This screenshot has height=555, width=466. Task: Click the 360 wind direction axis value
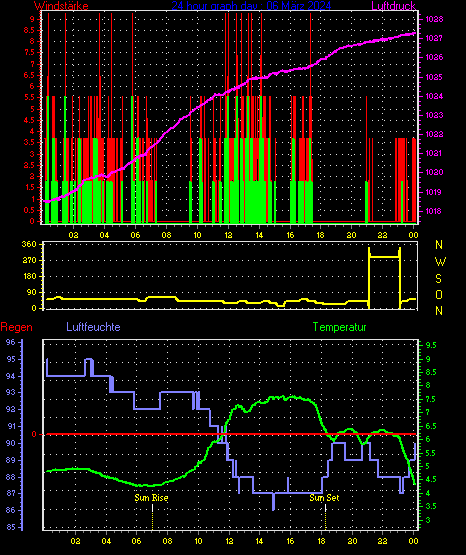pos(29,244)
